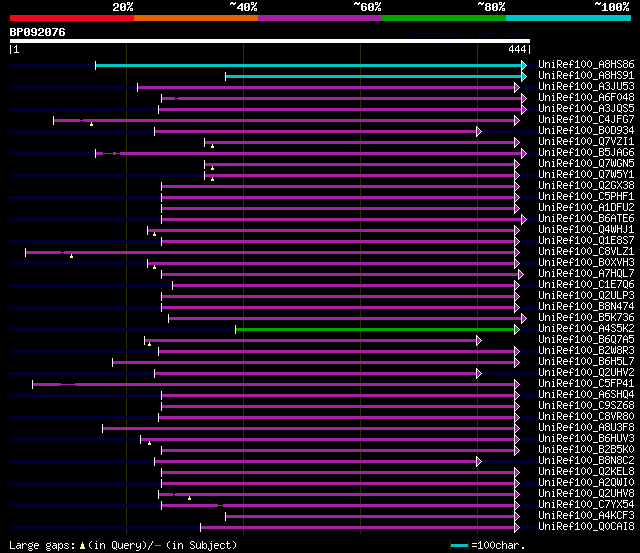The height and width of the screenshot is (553, 640).
Task: Click the UniRef100_C4JFG7 entry
Action: point(586,120)
